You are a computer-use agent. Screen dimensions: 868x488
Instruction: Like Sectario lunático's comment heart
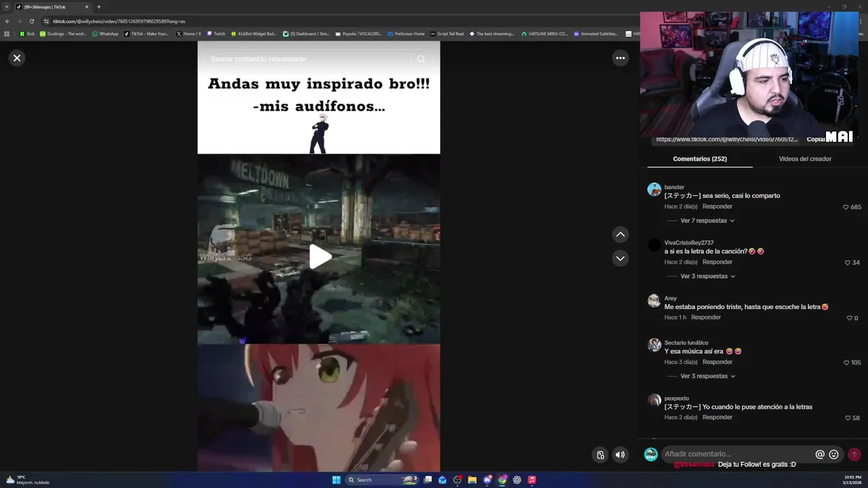click(846, 363)
